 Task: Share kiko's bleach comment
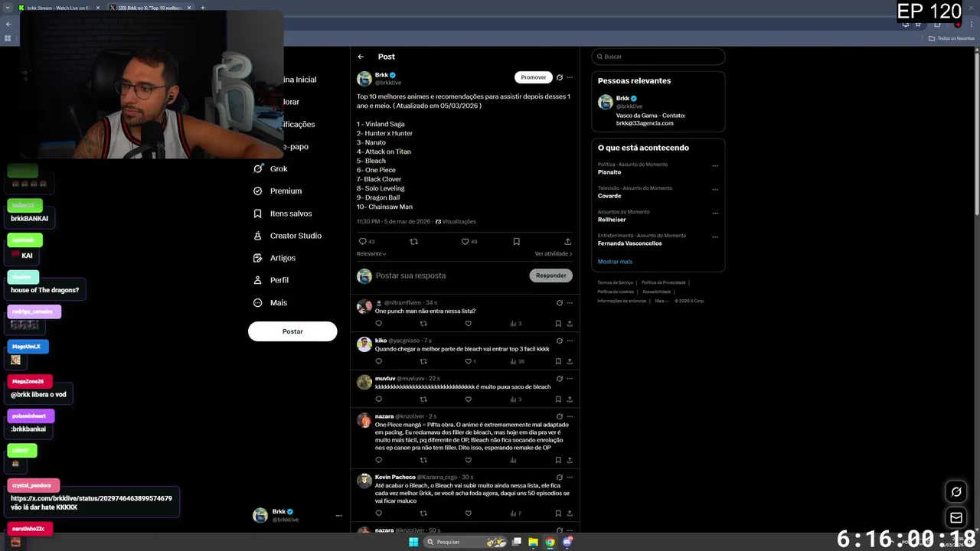click(x=570, y=361)
